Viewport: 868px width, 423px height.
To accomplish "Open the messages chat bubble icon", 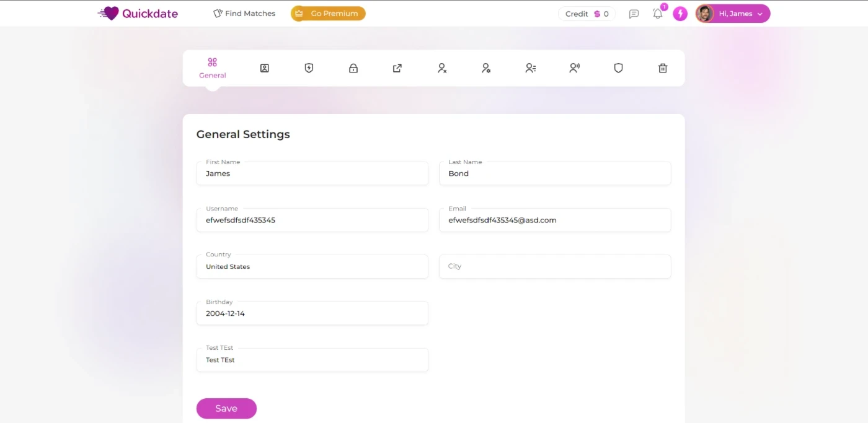I will point(634,14).
